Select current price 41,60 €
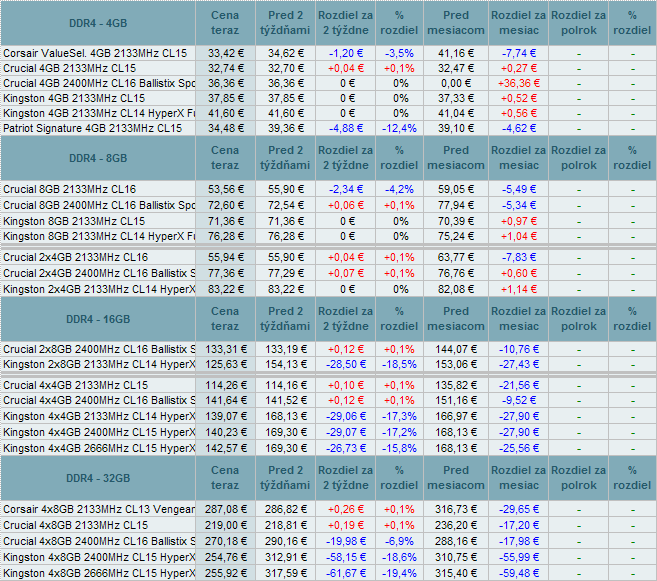This screenshot has height=581, width=657. click(x=226, y=114)
